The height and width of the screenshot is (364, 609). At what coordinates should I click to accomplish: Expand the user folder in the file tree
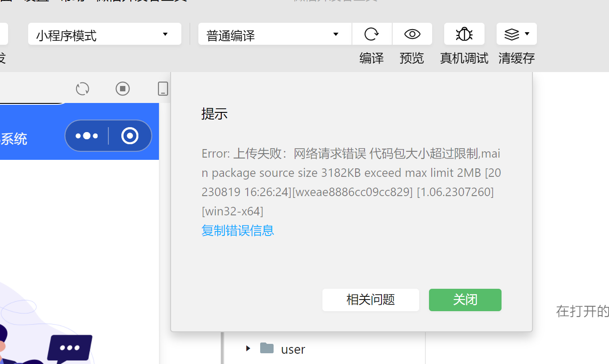click(x=248, y=349)
